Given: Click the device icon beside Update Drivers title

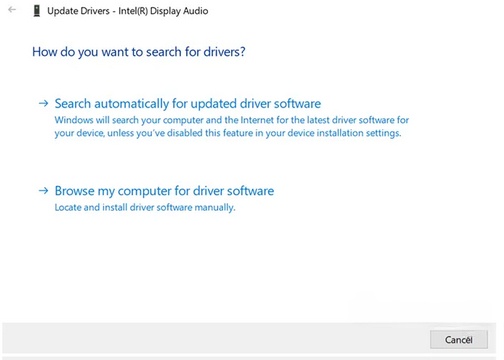Looking at the screenshot, I should (37, 11).
